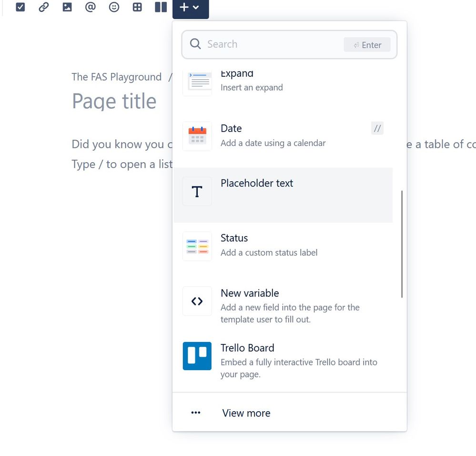
Task: Select Placeholder text menu entry
Action: pyautogui.click(x=283, y=195)
